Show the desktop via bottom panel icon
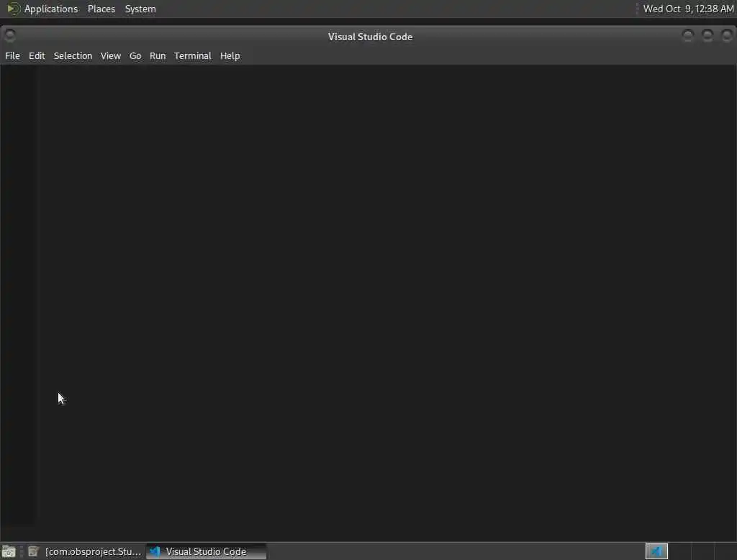Screen dimensions: 737x560 (9, 551)
